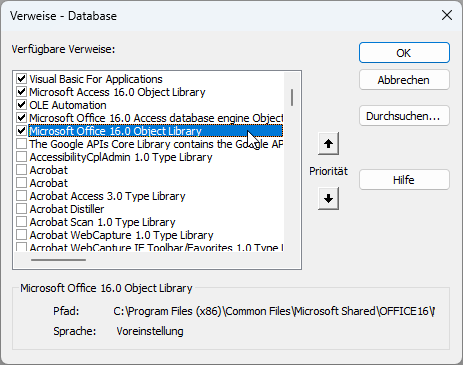Move selected reference down in priority
Viewport: 463px width, 365px height.
(x=328, y=199)
